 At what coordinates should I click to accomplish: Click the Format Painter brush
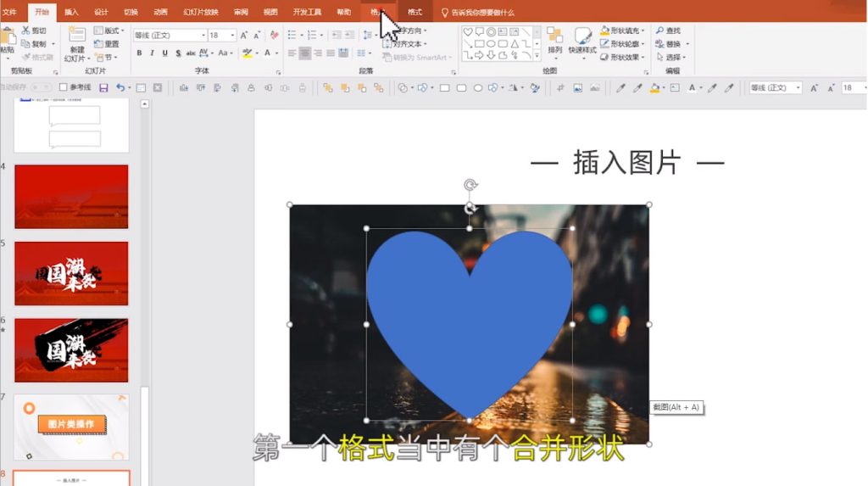pos(36,58)
